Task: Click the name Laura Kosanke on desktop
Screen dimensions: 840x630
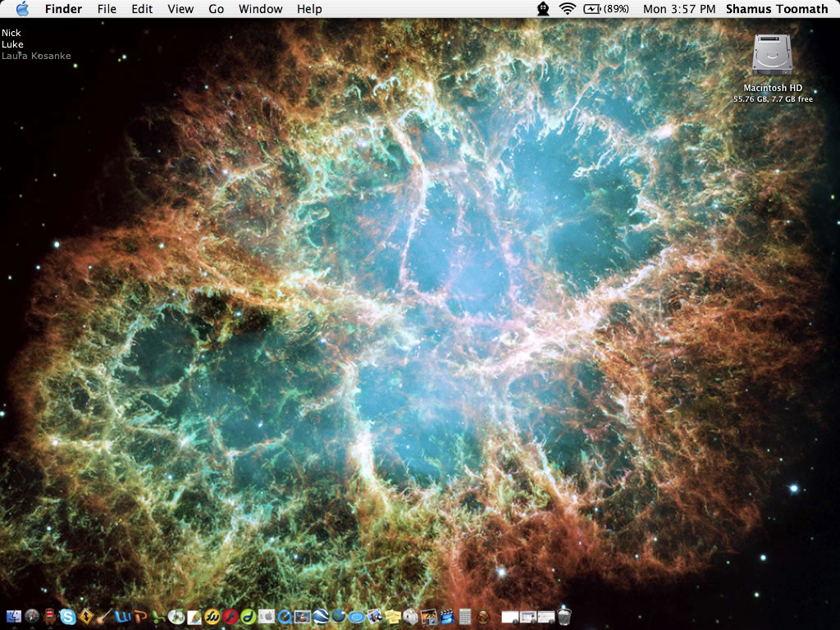Action: pyautogui.click(x=36, y=56)
